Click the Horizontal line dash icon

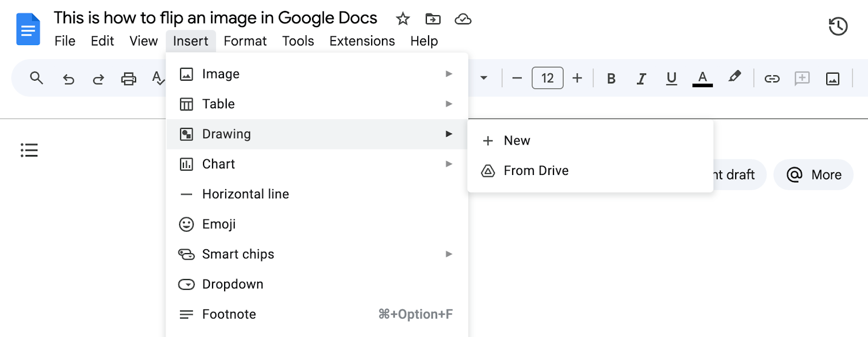point(186,194)
